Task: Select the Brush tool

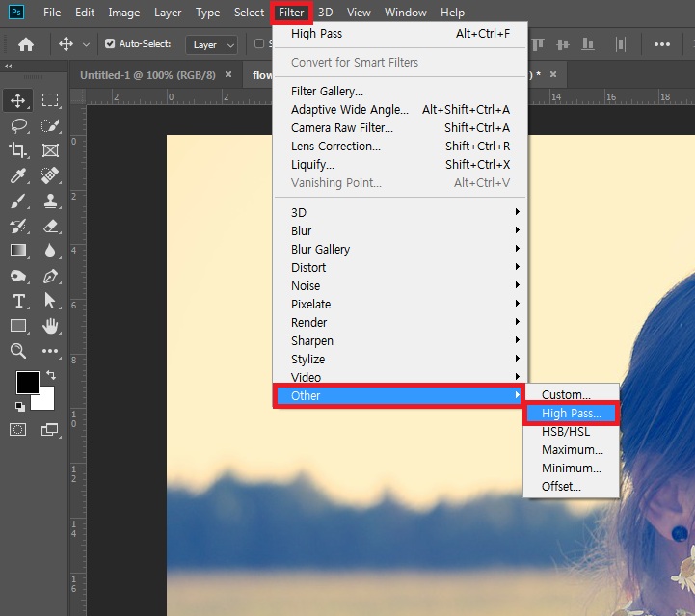Action: (x=18, y=201)
